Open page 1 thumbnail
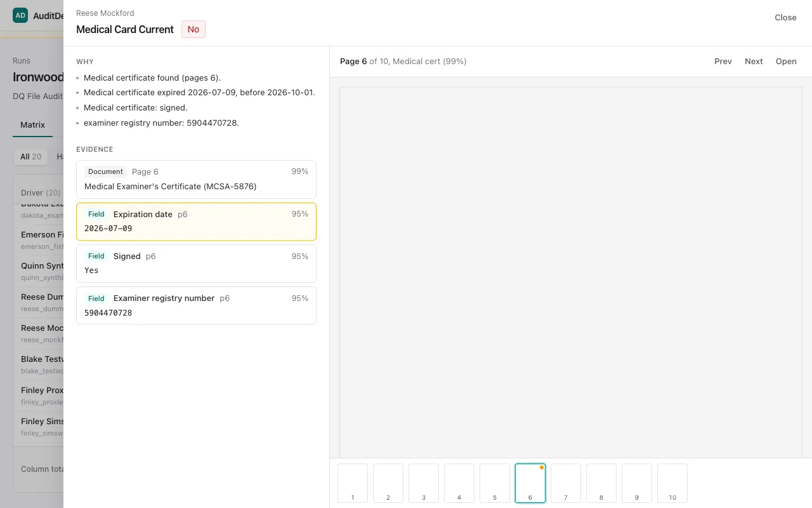The height and width of the screenshot is (508, 812). pyautogui.click(x=353, y=483)
